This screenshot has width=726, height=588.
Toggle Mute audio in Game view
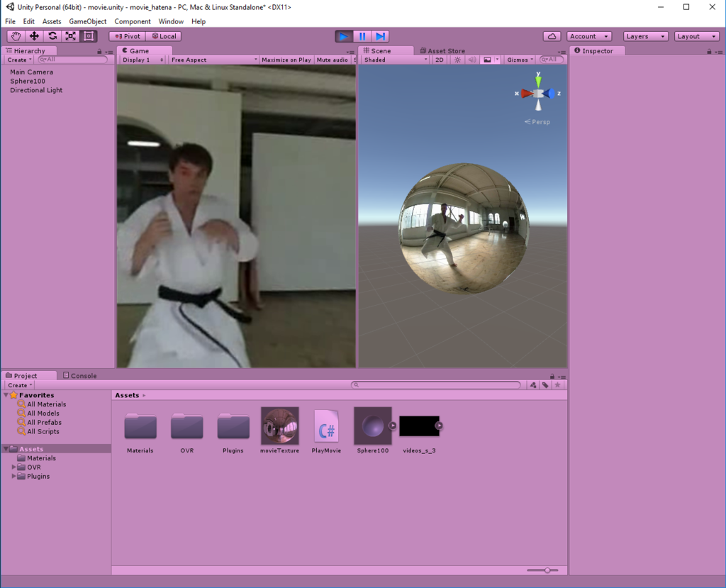tap(332, 60)
